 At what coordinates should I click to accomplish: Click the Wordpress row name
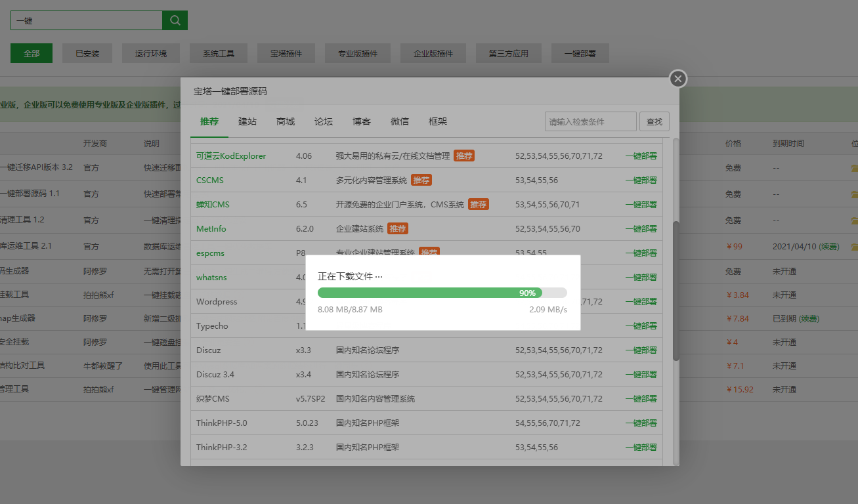pos(217,302)
